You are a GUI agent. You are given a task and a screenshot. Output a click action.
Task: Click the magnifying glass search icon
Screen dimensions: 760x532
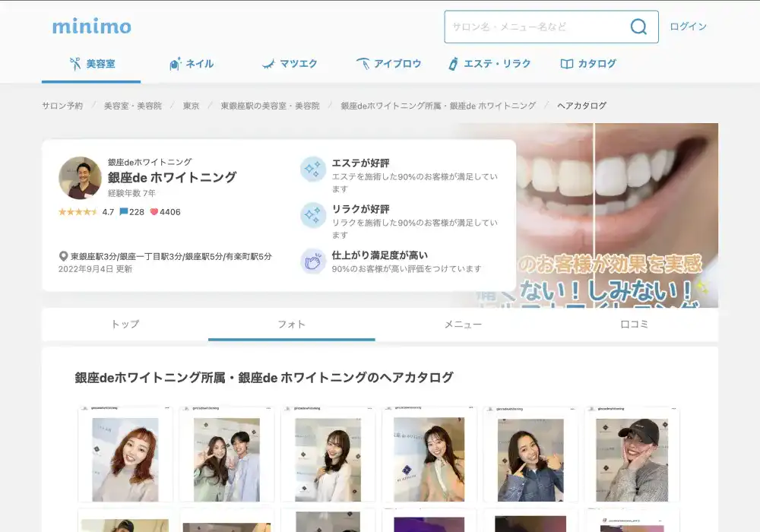[638, 27]
